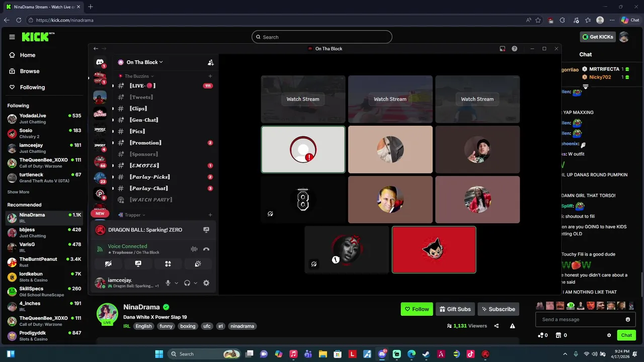The width and height of the screenshot is (644, 362).
Task: Open turtleneck channel in Following list
Action: click(44, 177)
